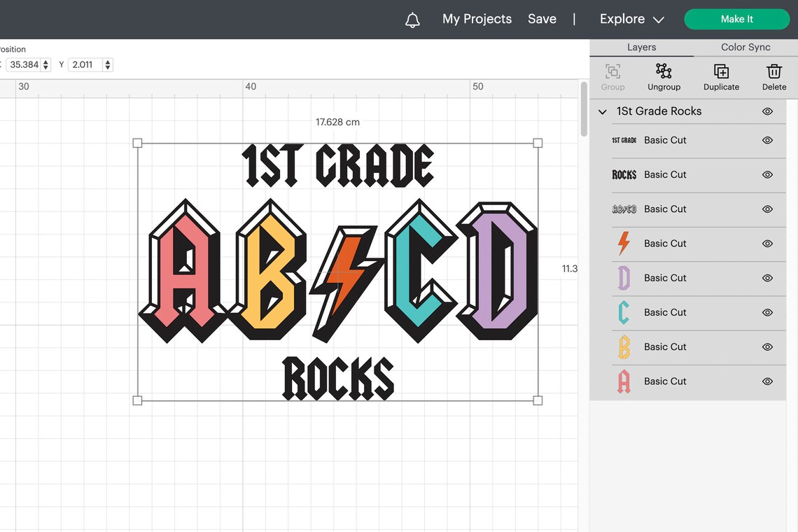Collapse the 1St Grade Rocks group

coord(602,111)
